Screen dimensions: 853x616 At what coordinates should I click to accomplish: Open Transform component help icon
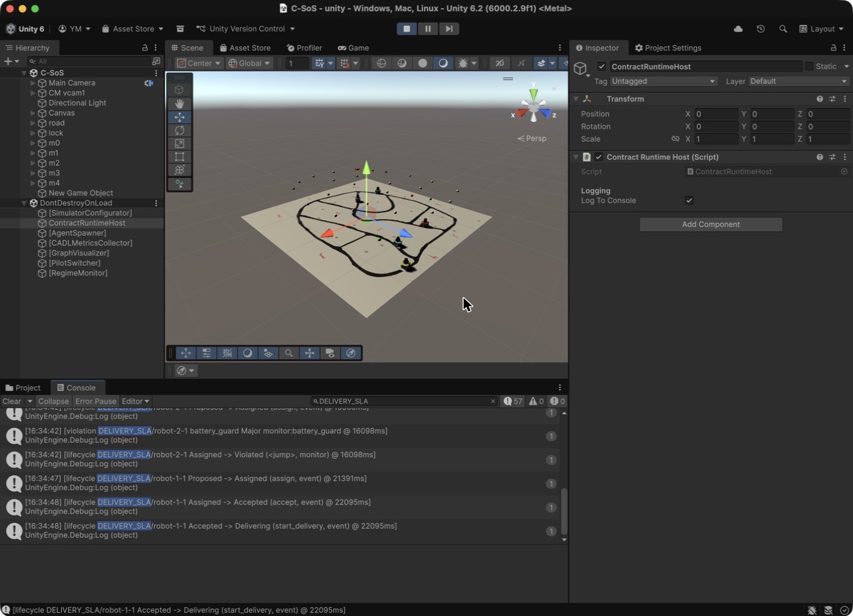click(x=820, y=99)
